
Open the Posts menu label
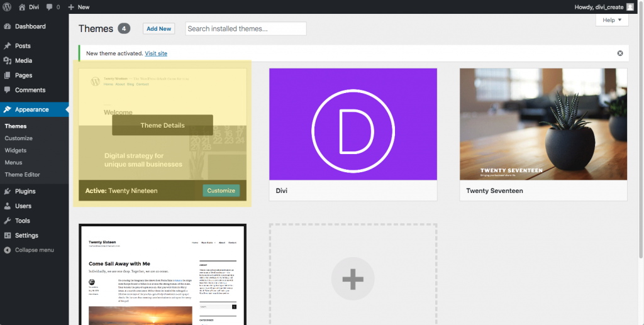click(23, 46)
